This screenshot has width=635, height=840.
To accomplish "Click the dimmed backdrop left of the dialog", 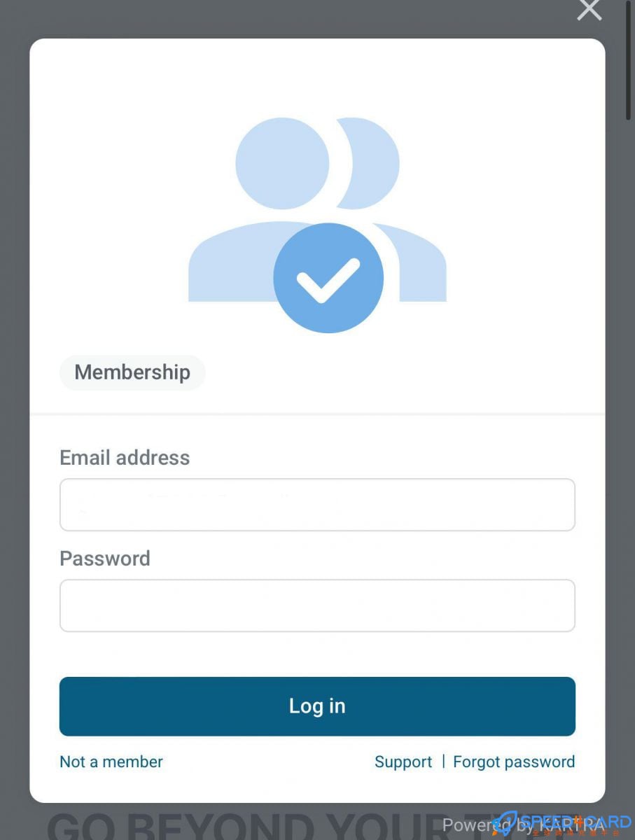I will click(14, 420).
